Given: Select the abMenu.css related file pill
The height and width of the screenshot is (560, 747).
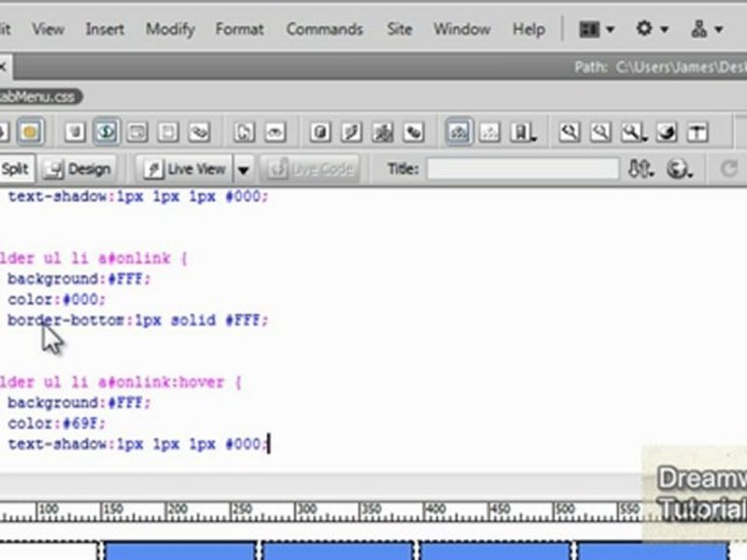Looking at the screenshot, I should click(x=40, y=96).
